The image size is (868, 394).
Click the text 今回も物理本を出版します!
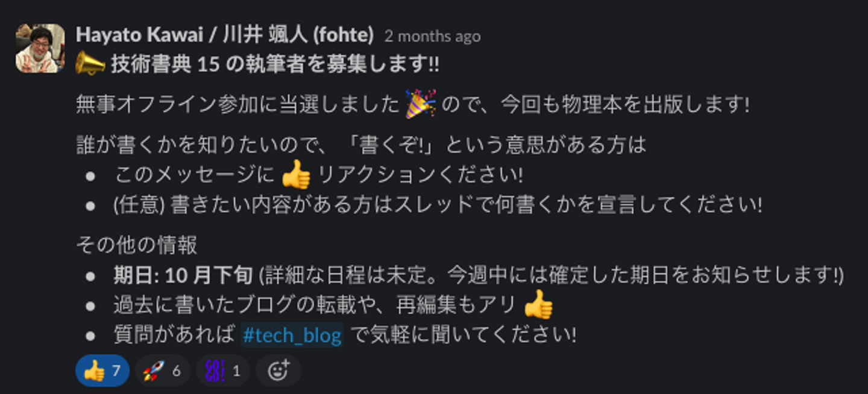click(625, 105)
